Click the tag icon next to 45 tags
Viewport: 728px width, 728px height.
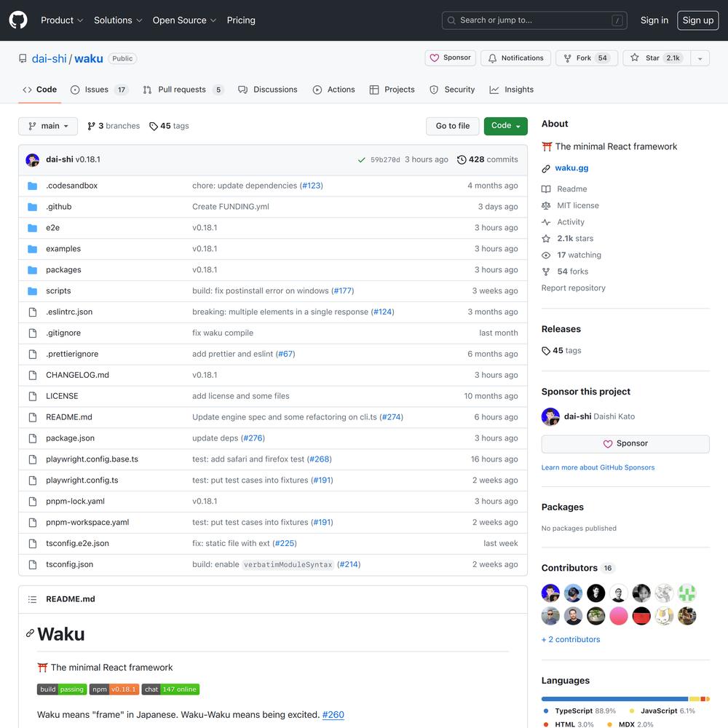pyautogui.click(x=153, y=126)
